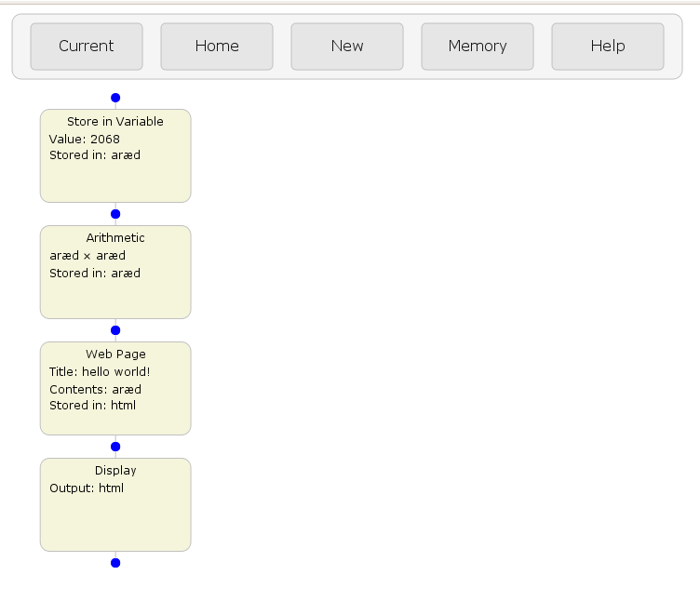This screenshot has width=700, height=602.
Task: Go to the Home tab
Action: 217,47
